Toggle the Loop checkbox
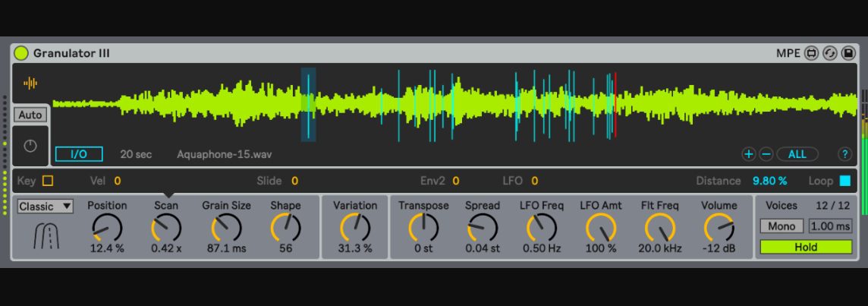Image resolution: width=868 pixels, height=306 pixels. 844,181
